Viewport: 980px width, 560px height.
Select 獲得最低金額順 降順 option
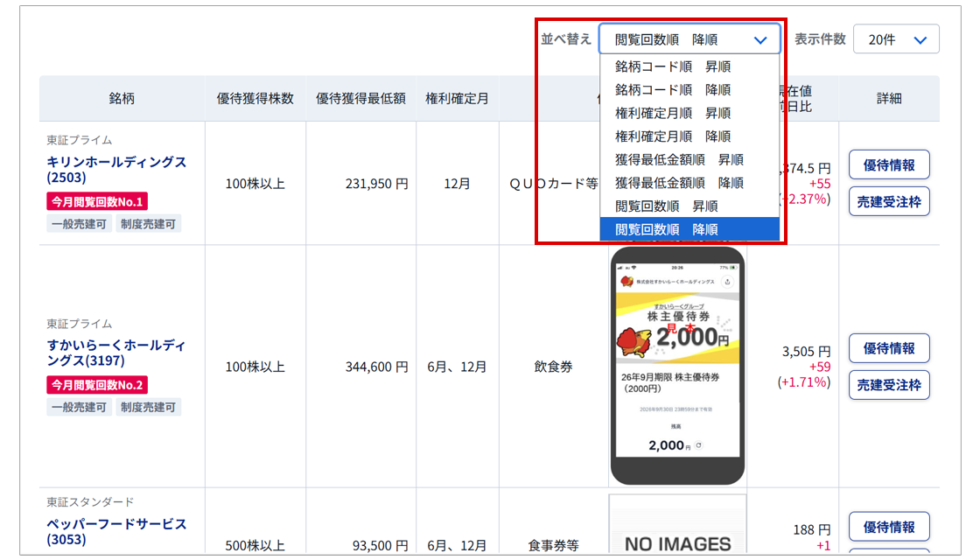coord(678,183)
